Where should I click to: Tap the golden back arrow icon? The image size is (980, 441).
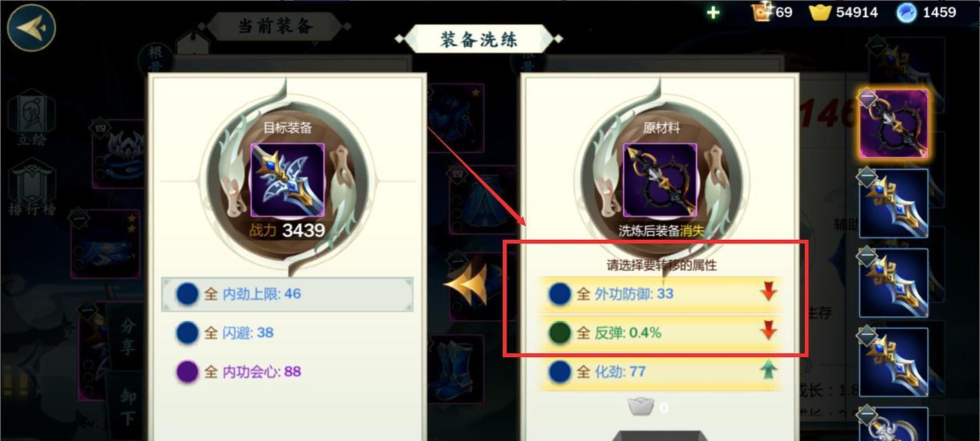pyautogui.click(x=32, y=27)
